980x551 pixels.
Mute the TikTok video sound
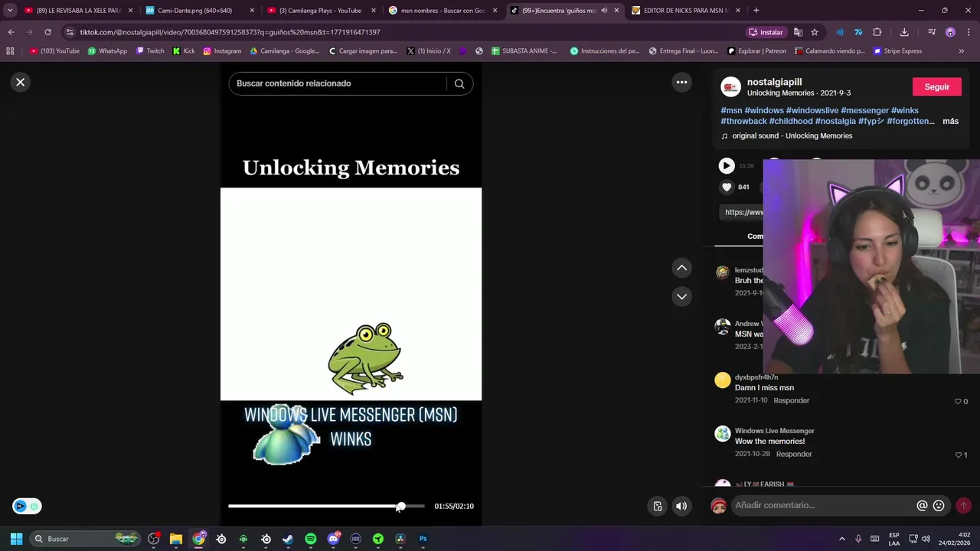click(x=681, y=506)
